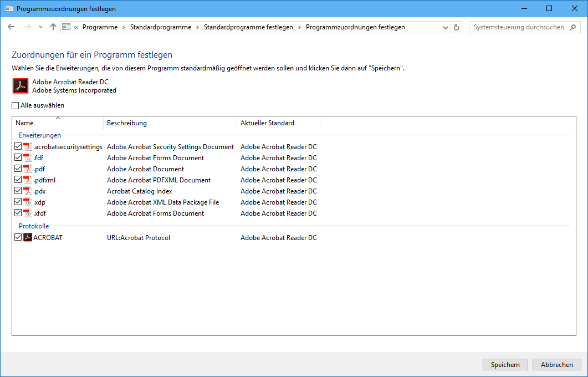Sort by the Aktueller Standard column header

[278, 123]
